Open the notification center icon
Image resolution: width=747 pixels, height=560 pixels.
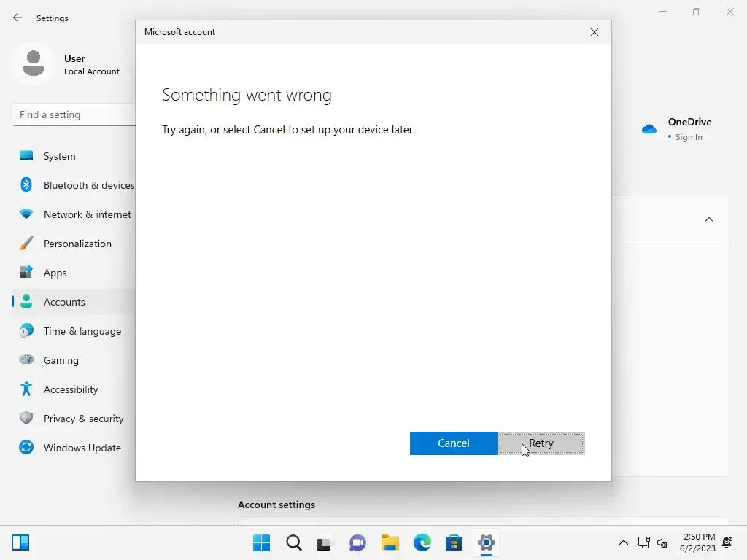click(x=727, y=542)
